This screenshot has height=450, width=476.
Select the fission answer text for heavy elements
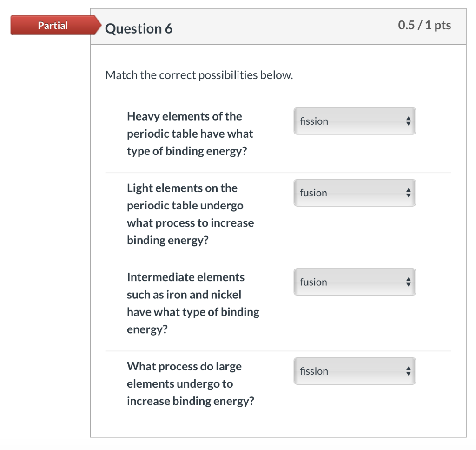[314, 121]
